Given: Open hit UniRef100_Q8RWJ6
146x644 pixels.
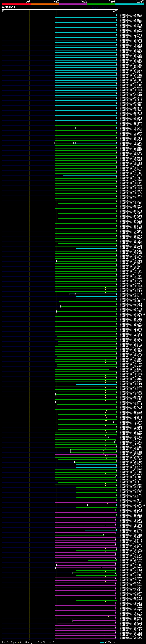Looking at the screenshot, I should pyautogui.click(x=131, y=25).
